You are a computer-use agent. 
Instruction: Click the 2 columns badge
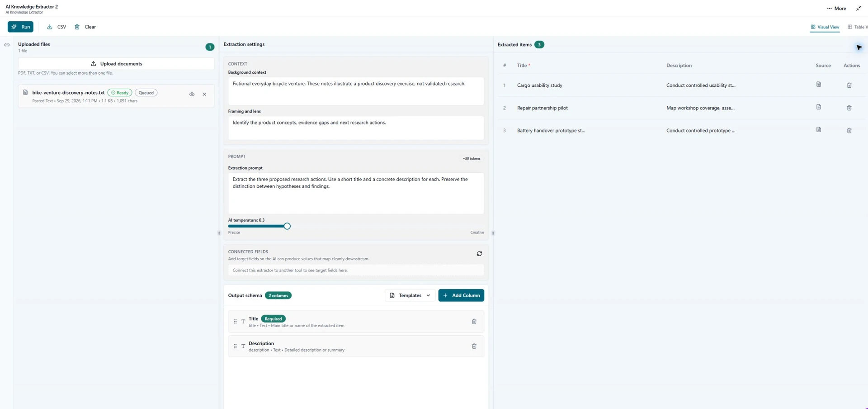tap(278, 295)
